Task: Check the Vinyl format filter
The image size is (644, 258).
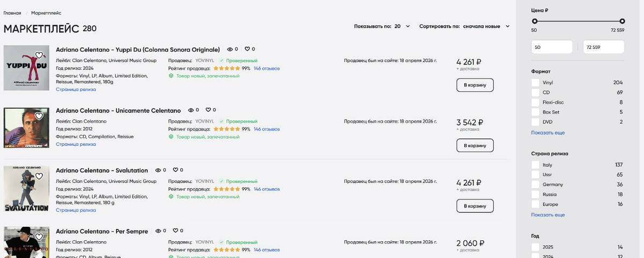Action: tap(535, 83)
